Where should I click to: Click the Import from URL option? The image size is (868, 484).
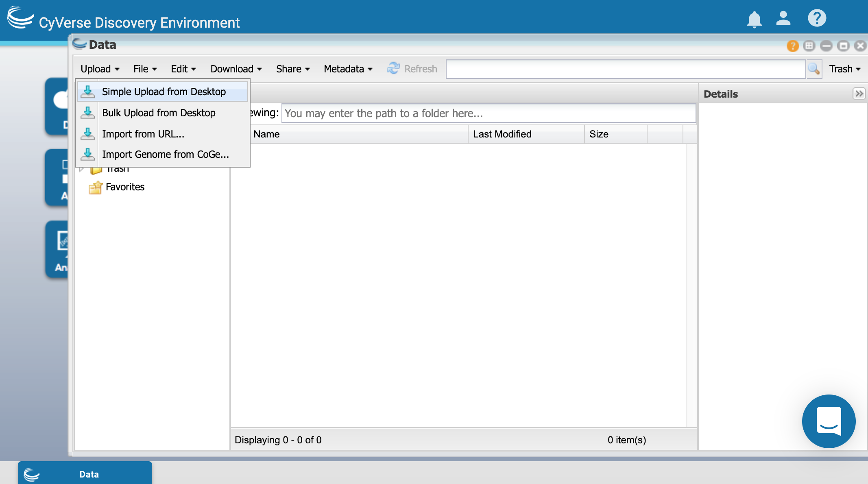143,133
